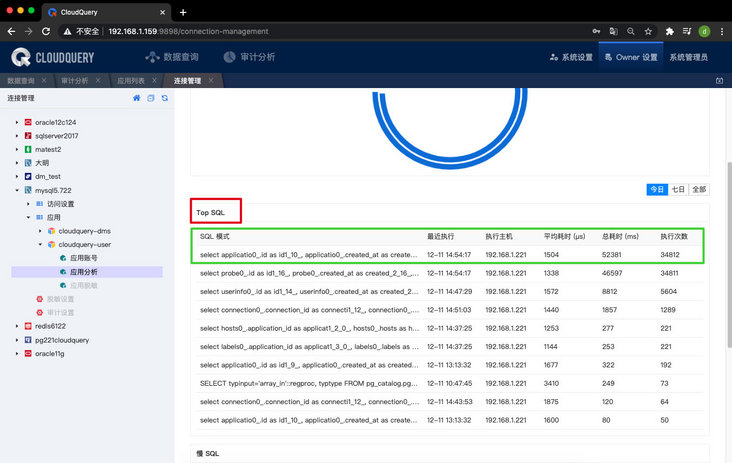The width and height of the screenshot is (732, 463).
Task: Click row starting 'select userinfo0_.id'
Action: (x=450, y=291)
